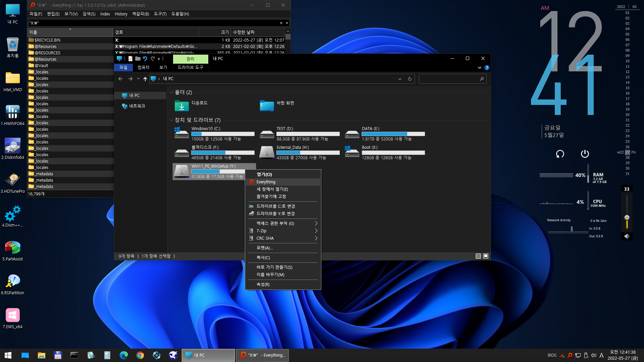
Task: Select the DATA (E:) drive usage bar
Action: coord(393,134)
